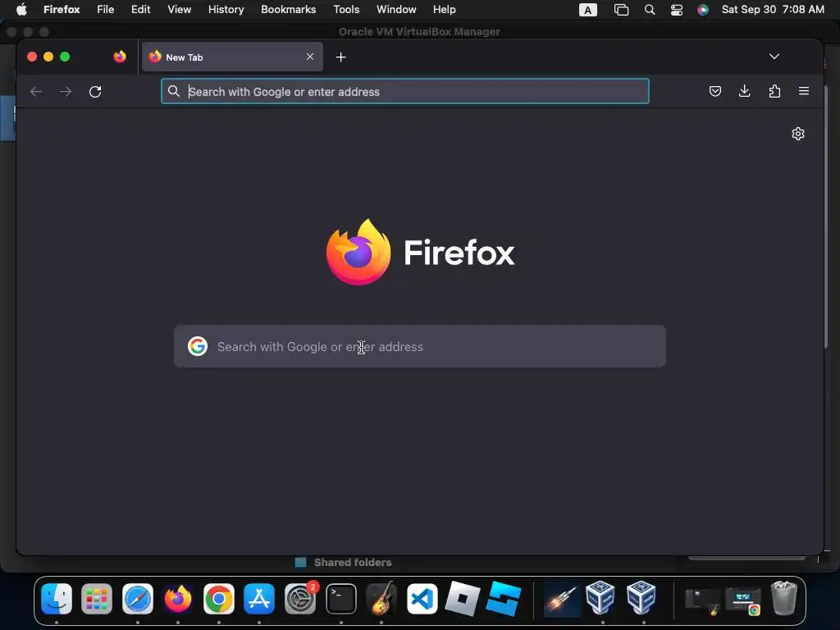
Task: Open Visual Studio Code from the dock
Action: tap(422, 598)
